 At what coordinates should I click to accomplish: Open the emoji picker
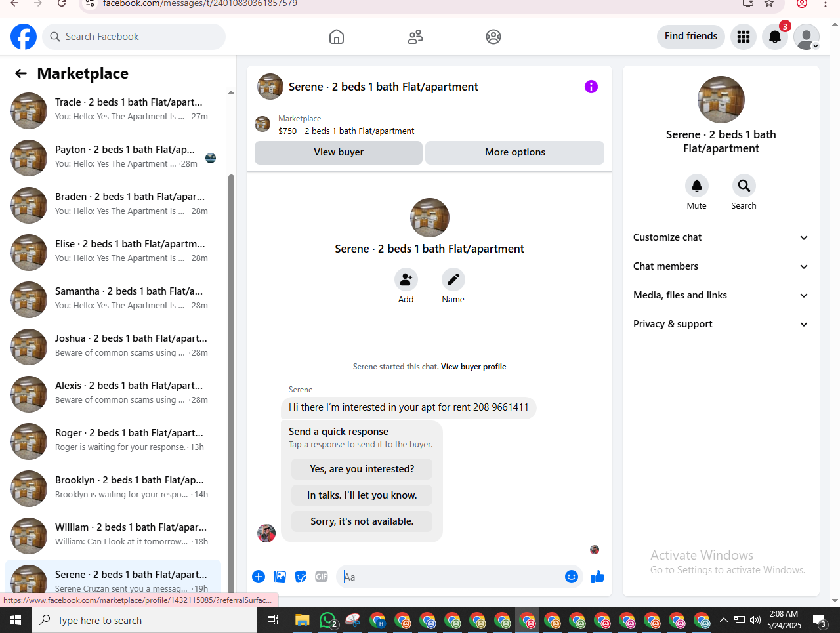[x=572, y=577]
